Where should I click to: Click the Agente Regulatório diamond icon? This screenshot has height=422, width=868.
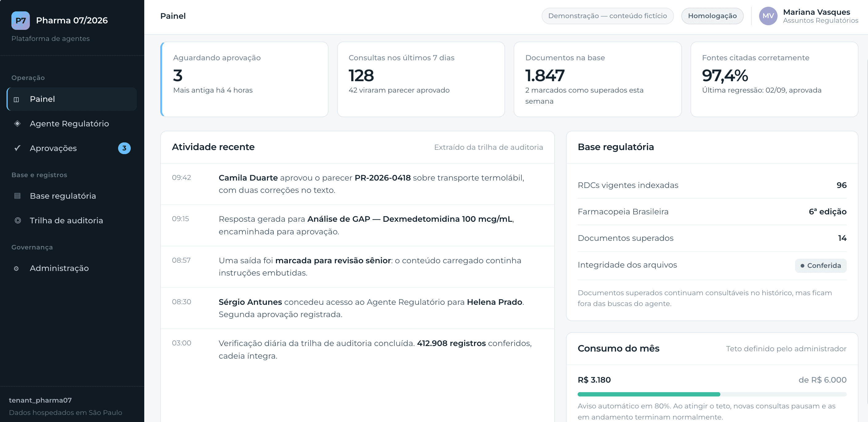(x=18, y=124)
